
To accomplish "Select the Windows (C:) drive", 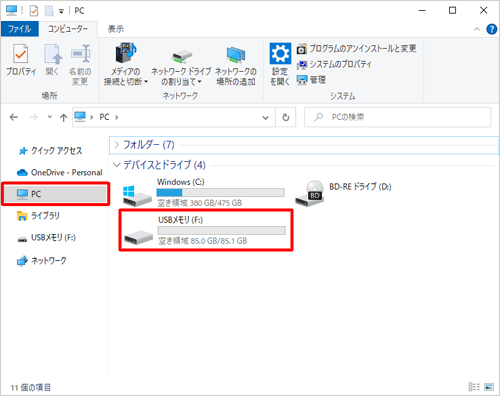I will tap(204, 192).
